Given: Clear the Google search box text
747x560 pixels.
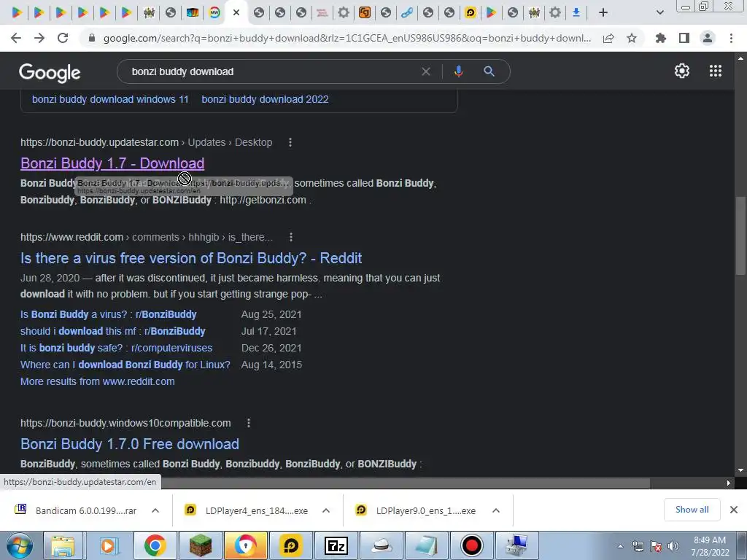Looking at the screenshot, I should 426,71.
